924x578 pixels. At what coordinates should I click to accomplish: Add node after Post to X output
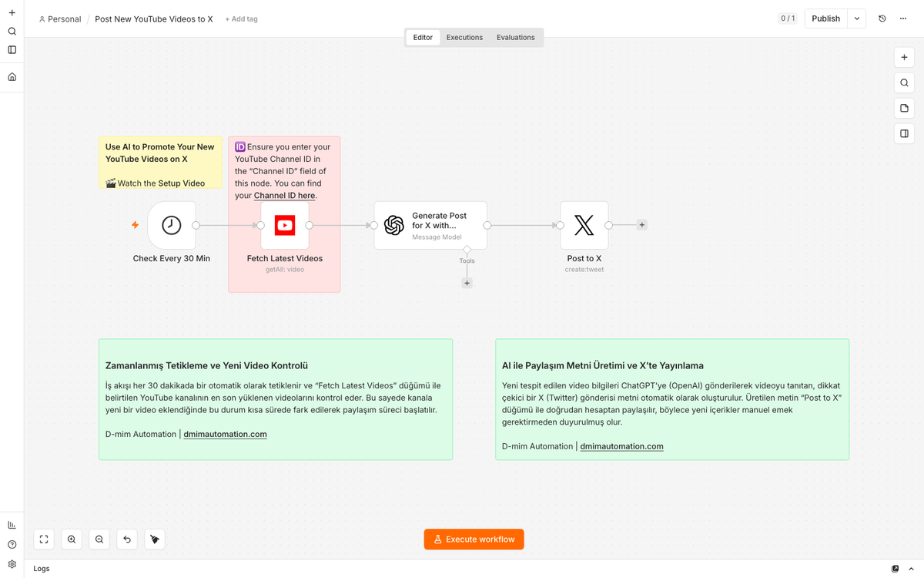pos(642,225)
